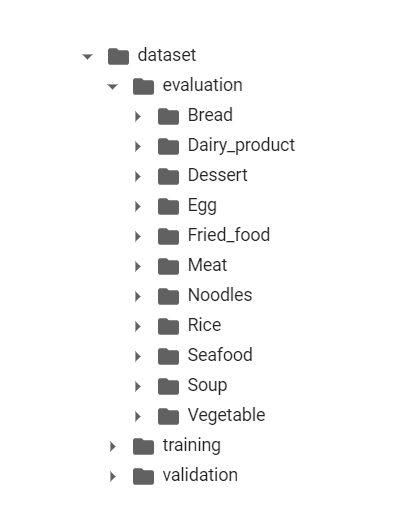Expand the Noodles folder arrow

[138, 296]
